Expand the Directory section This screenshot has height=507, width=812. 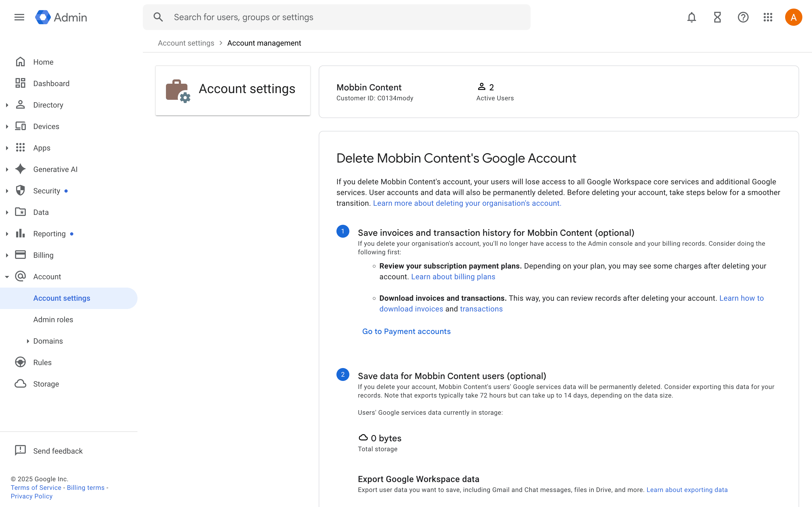point(7,105)
